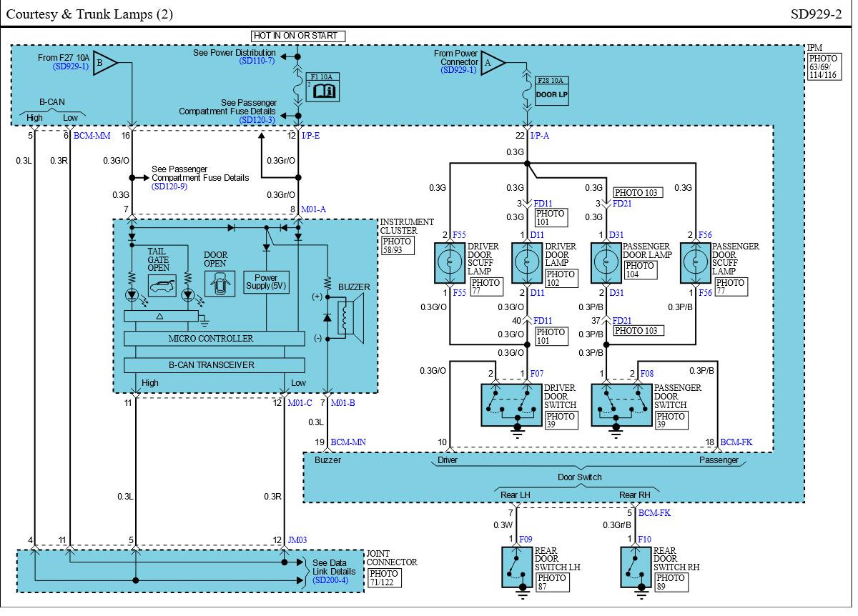Screen dimensions: 858x616
Task: Follow the SD120-9 link
Action: point(169,187)
